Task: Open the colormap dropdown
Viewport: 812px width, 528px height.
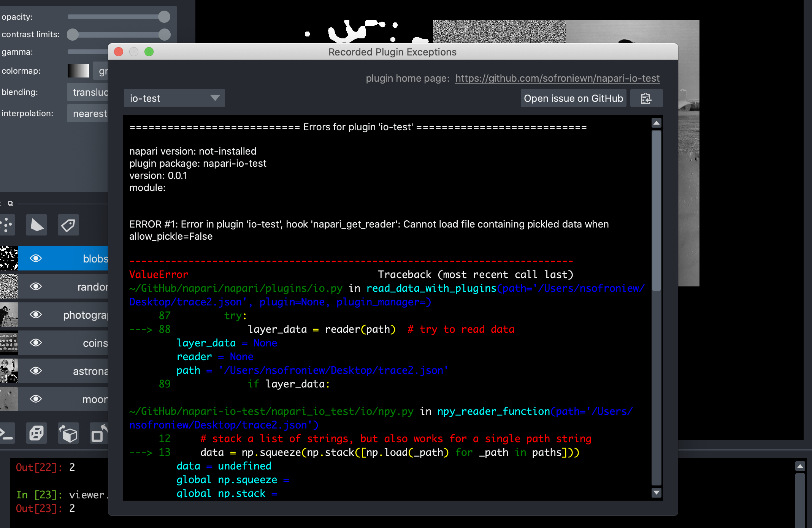Action: pyautogui.click(x=101, y=71)
